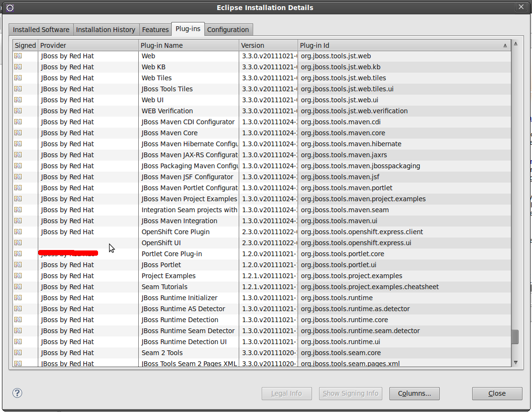Select org.jboss.tools.openshift.express.client plug-in id
Viewport: 532px width, 412px height.
coord(362,232)
